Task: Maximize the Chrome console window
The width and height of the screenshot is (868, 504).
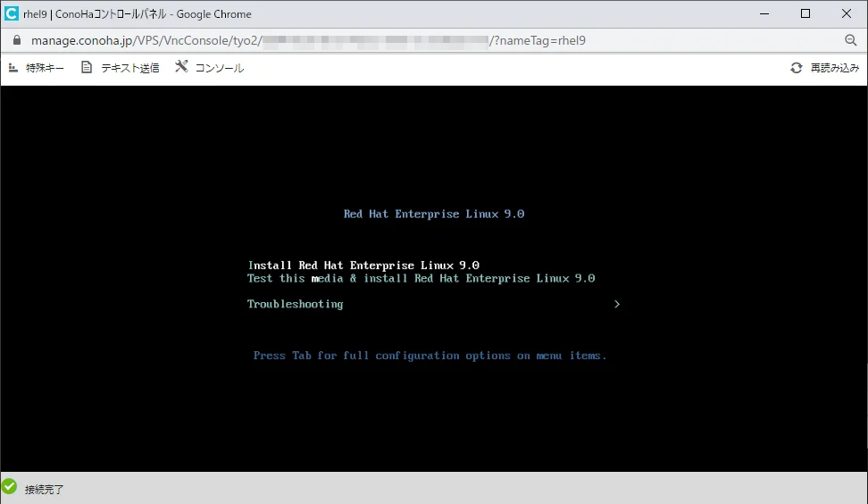Action: [x=805, y=13]
